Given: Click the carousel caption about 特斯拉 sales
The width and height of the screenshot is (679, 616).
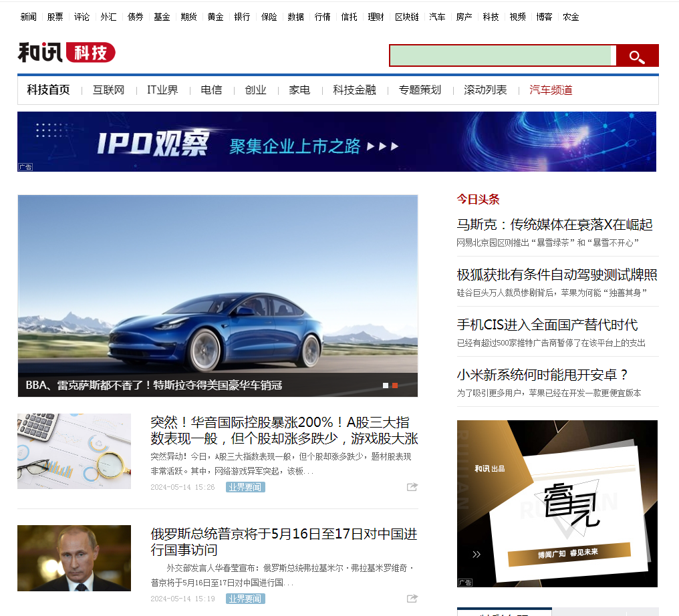Looking at the screenshot, I should 154,385.
